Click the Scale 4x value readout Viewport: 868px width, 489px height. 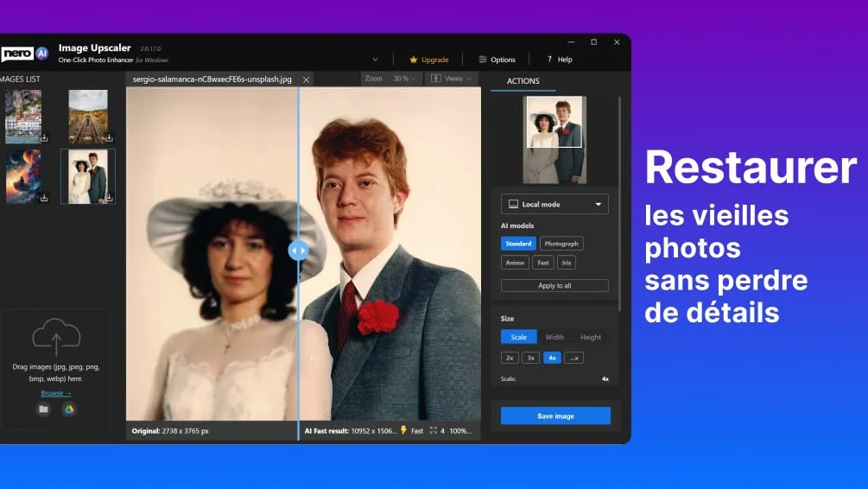tap(605, 378)
